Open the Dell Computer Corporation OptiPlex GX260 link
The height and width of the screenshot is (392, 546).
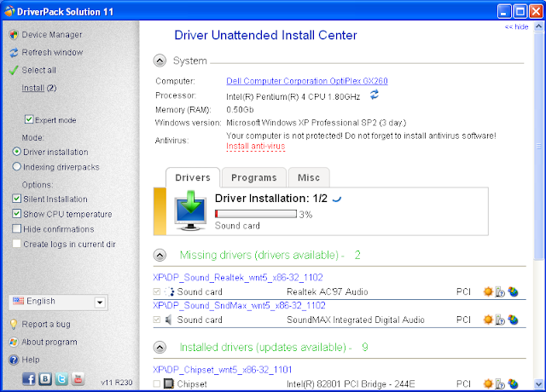(307, 81)
